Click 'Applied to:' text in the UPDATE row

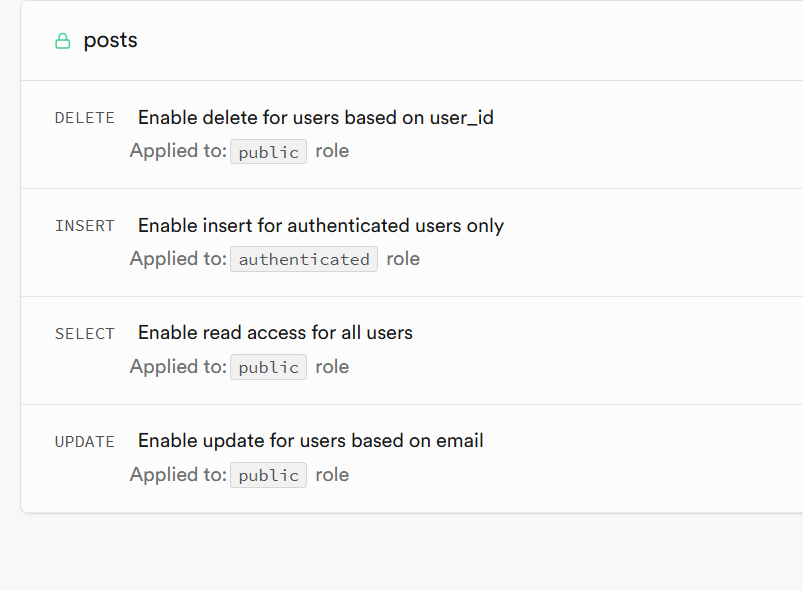pos(178,476)
